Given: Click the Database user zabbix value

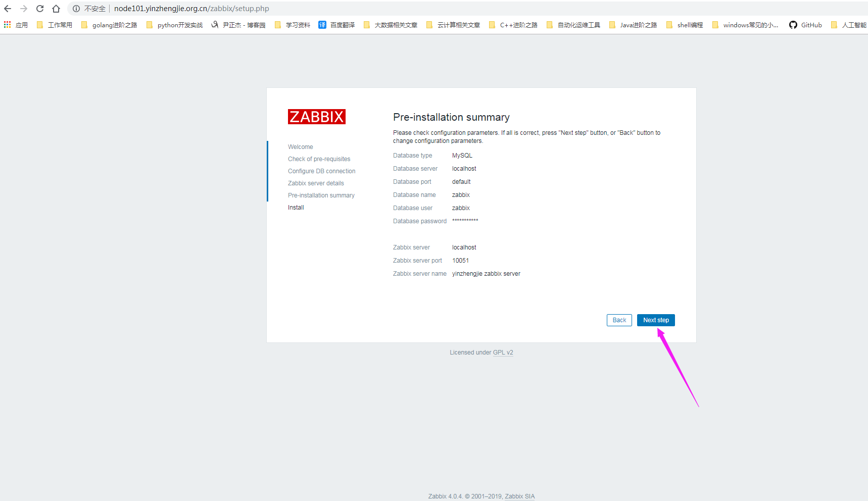Looking at the screenshot, I should (461, 208).
